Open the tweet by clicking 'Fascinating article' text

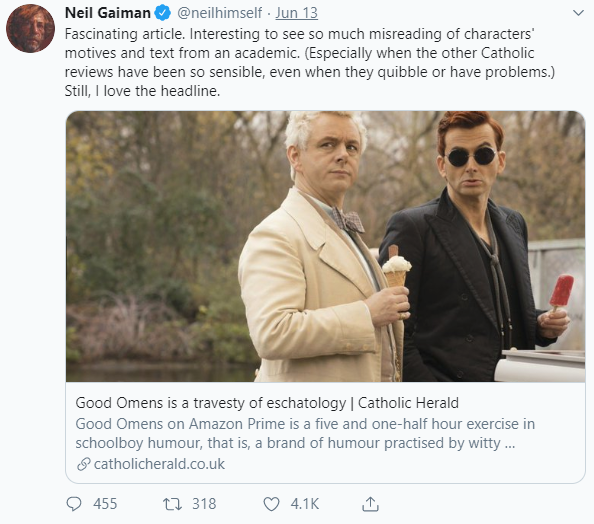pyautogui.click(x=125, y=34)
